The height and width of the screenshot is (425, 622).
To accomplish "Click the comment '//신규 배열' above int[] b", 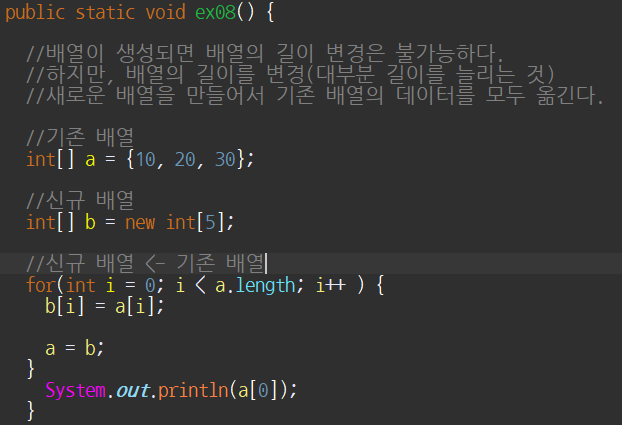I will pos(80,200).
